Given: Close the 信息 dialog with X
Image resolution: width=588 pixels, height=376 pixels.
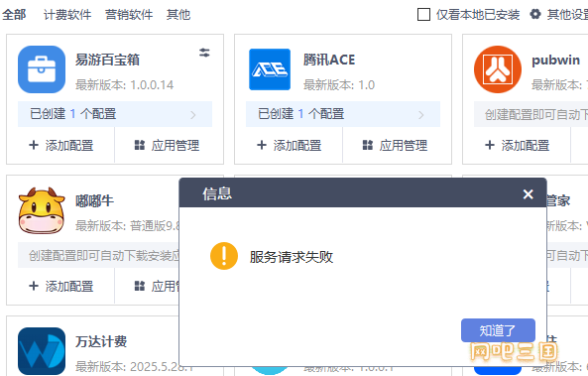Looking at the screenshot, I should pyautogui.click(x=528, y=194).
